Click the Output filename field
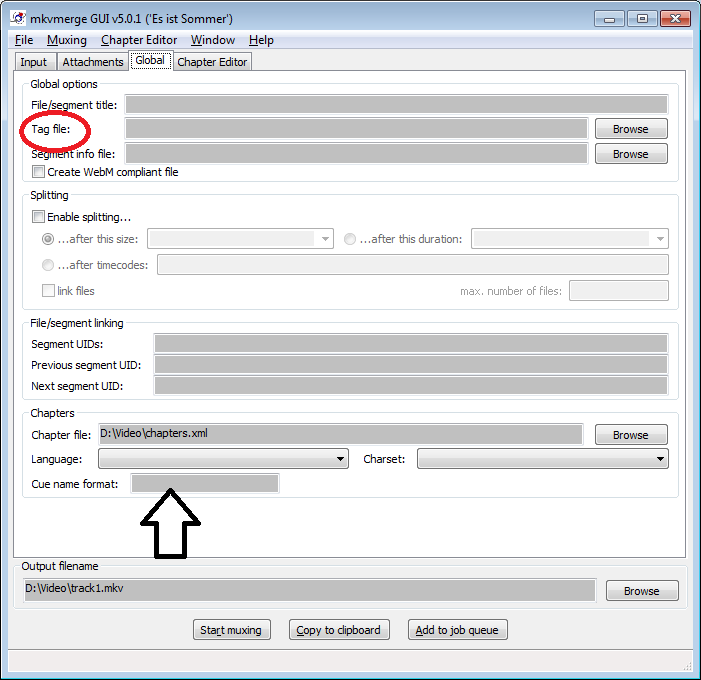The width and height of the screenshot is (701, 680). click(x=309, y=590)
